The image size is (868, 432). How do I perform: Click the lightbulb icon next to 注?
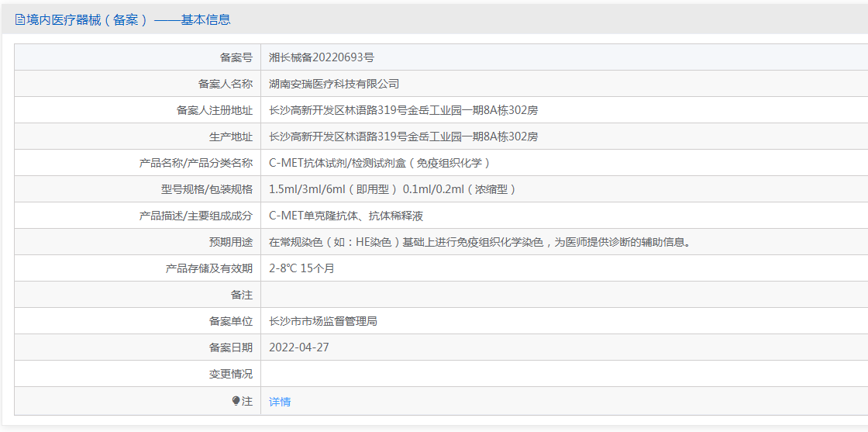click(x=236, y=401)
